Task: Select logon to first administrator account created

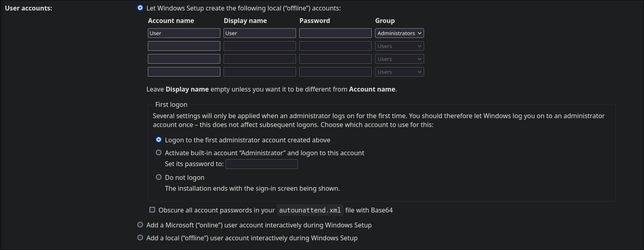Action: click(158, 140)
